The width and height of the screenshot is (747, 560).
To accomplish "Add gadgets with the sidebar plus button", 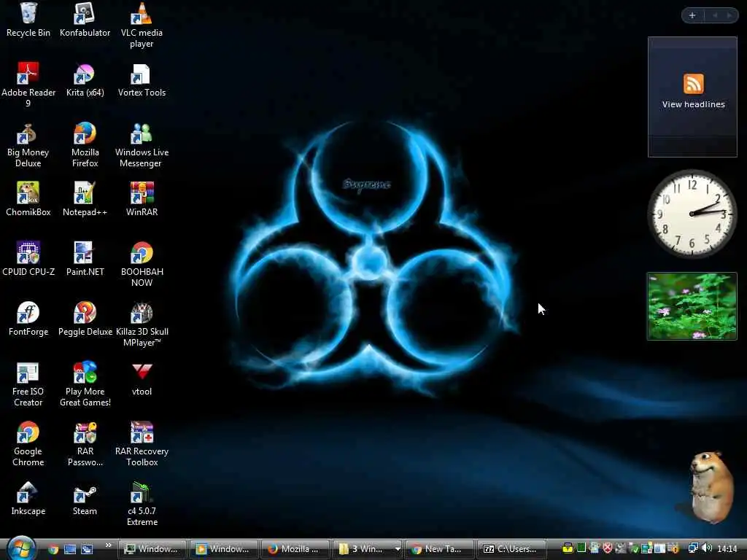I will pos(692,15).
